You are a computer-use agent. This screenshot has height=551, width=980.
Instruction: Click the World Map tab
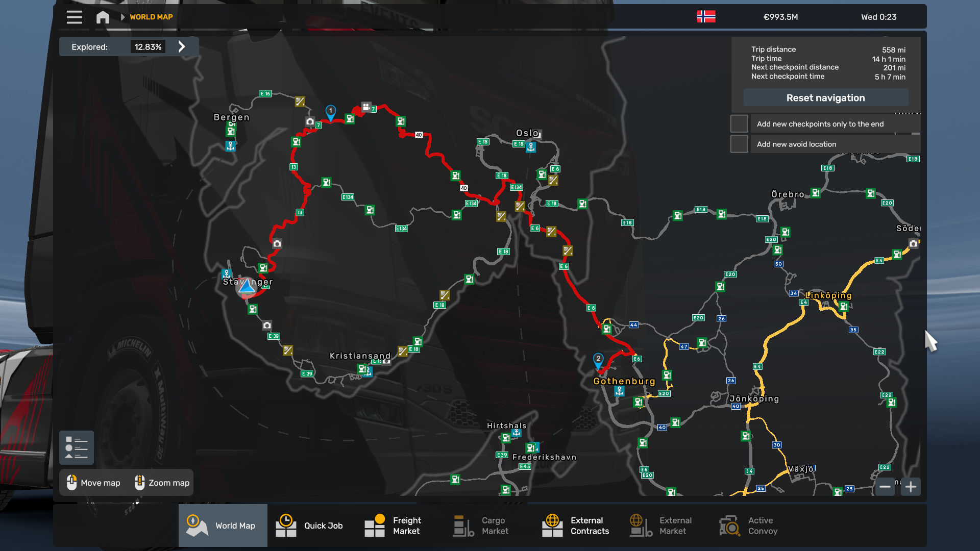click(223, 525)
